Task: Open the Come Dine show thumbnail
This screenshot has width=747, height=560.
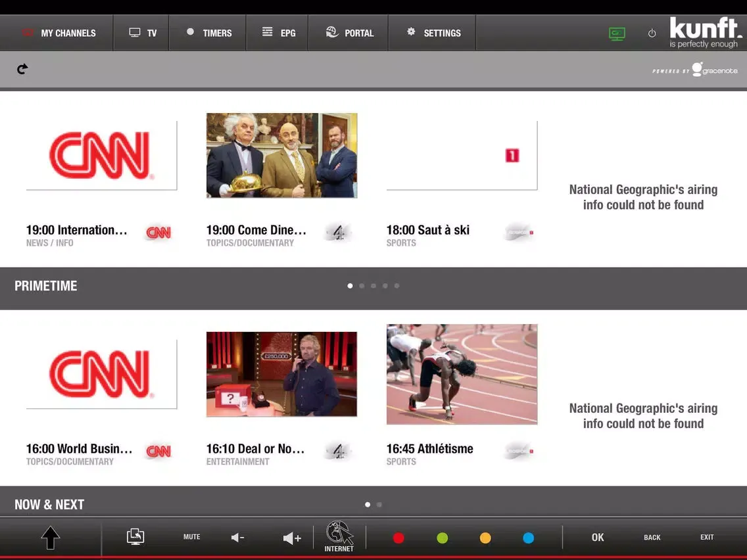Action: 281,155
